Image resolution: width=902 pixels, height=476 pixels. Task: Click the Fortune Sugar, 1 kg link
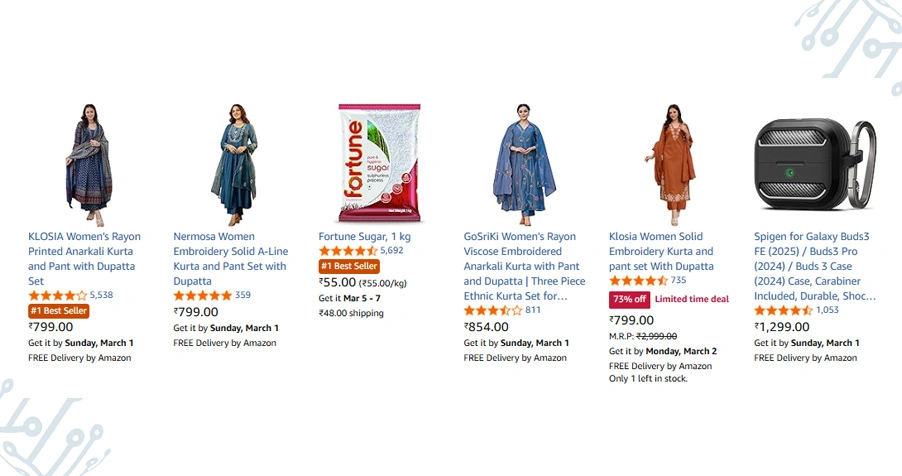(x=364, y=236)
